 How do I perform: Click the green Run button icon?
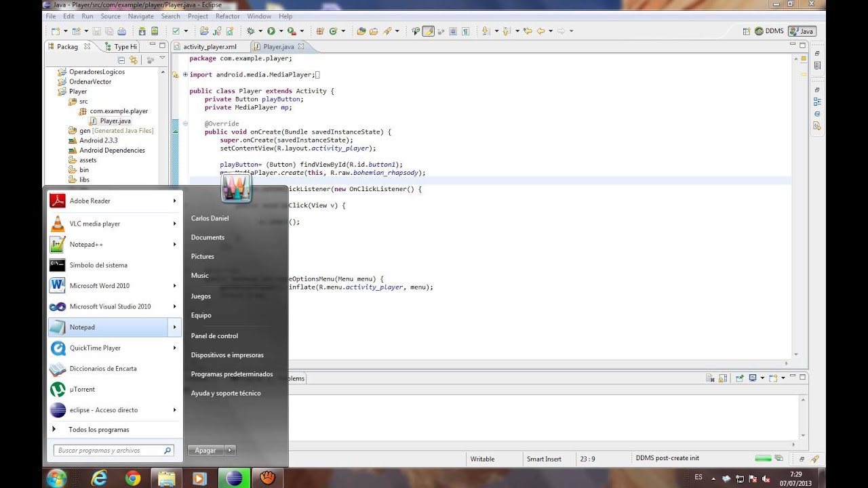pos(271,30)
